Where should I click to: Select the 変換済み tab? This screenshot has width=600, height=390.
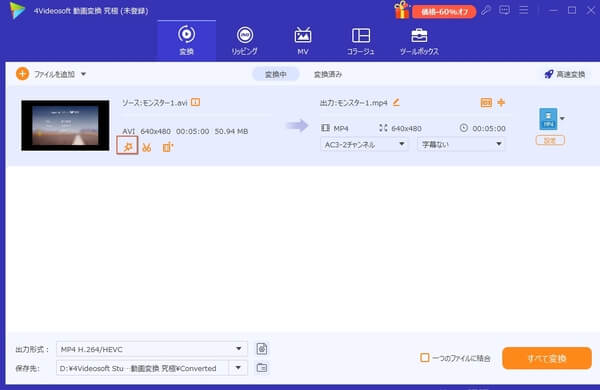click(328, 74)
